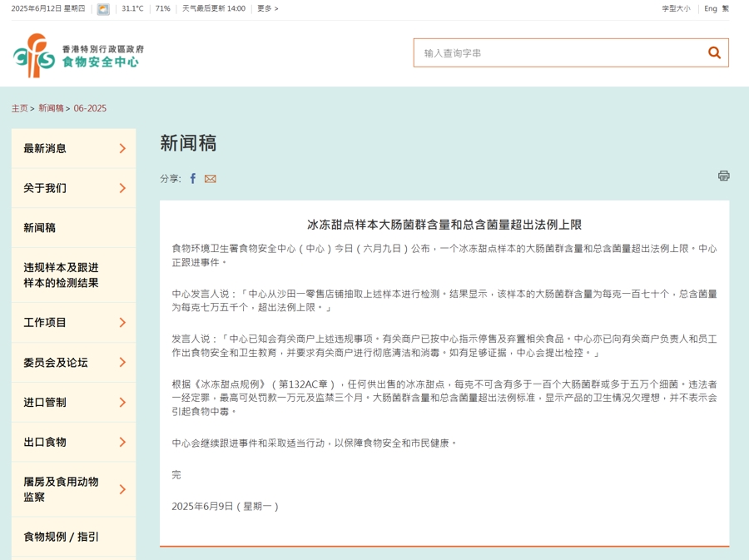Expand the 出口食物 submenu arrow
Viewport: 749px width, 560px height.
point(122,443)
